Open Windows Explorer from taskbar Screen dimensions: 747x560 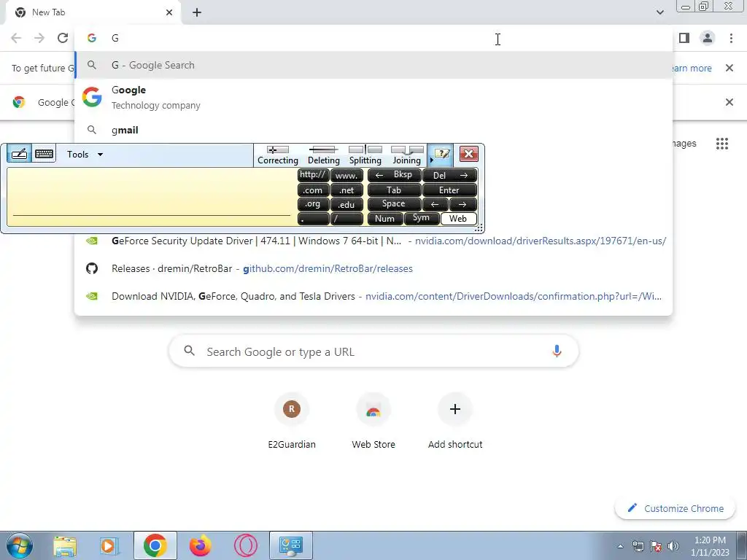(65, 545)
